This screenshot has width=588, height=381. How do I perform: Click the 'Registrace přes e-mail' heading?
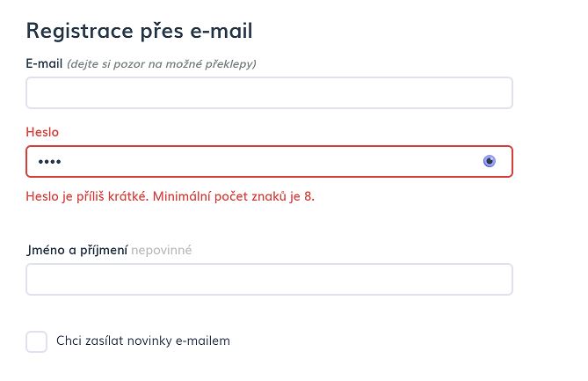(139, 31)
